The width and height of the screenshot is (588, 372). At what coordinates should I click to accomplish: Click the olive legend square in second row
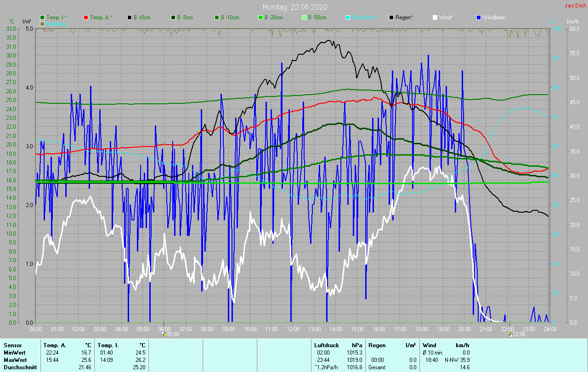42,23
